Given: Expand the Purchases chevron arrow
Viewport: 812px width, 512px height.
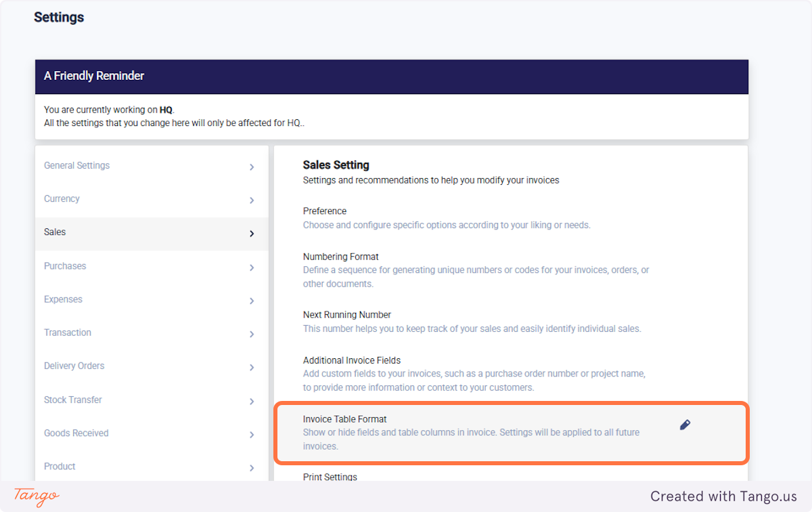Looking at the screenshot, I should 252,268.
